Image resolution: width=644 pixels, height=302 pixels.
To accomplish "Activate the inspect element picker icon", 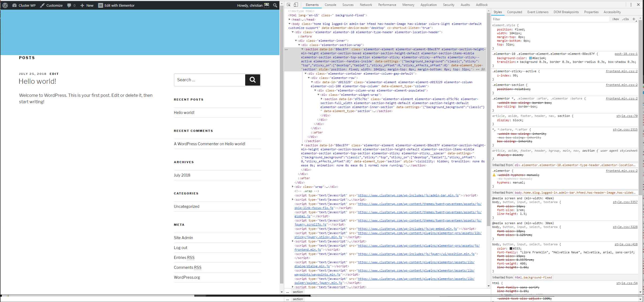I will pyautogui.click(x=289, y=5).
